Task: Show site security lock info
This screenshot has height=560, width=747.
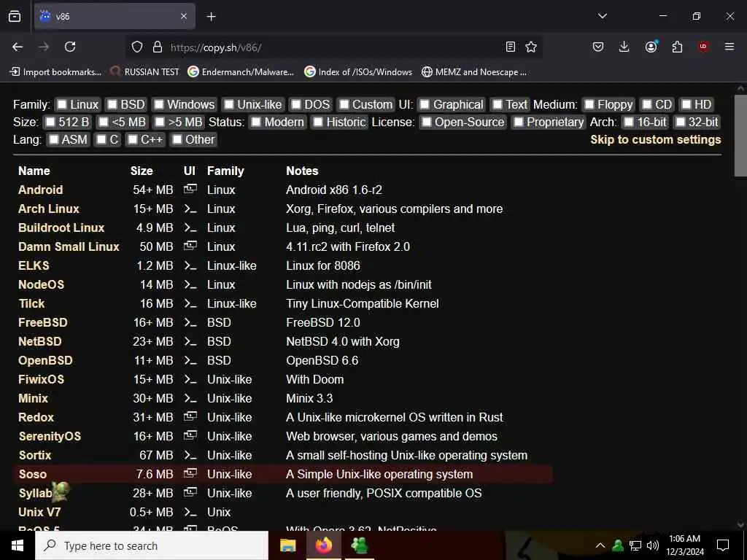Action: point(158,47)
